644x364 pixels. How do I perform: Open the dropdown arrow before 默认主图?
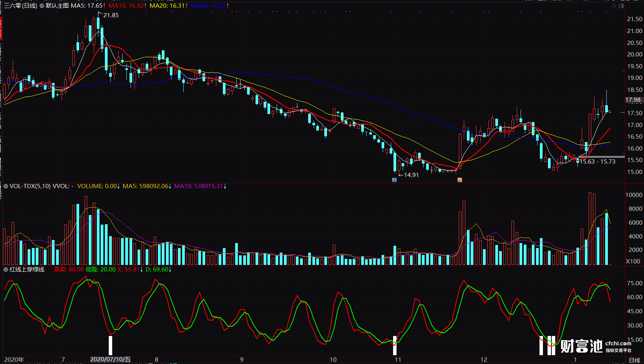click(42, 6)
